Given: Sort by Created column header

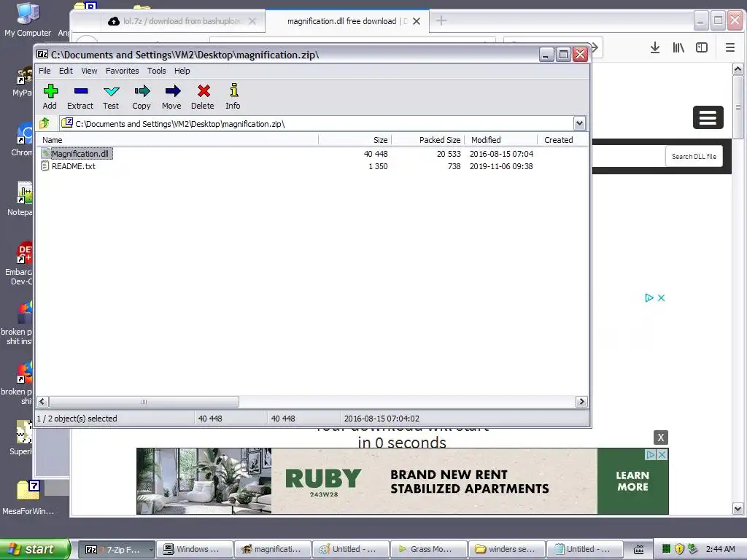Looking at the screenshot, I should 562,140.
